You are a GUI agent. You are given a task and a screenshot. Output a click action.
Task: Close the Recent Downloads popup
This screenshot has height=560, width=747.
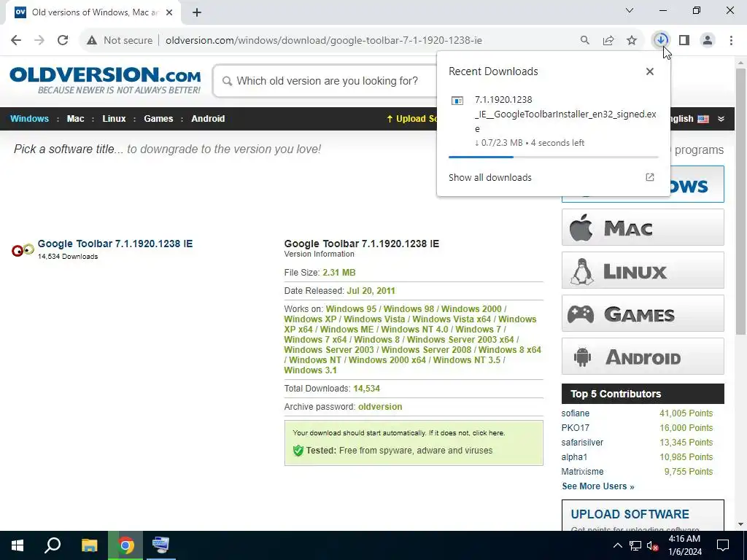pos(650,71)
